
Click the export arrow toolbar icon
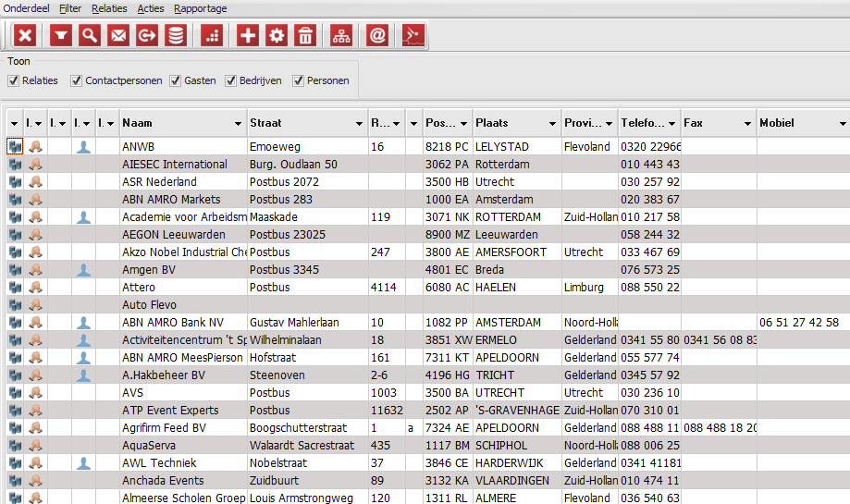click(x=147, y=36)
